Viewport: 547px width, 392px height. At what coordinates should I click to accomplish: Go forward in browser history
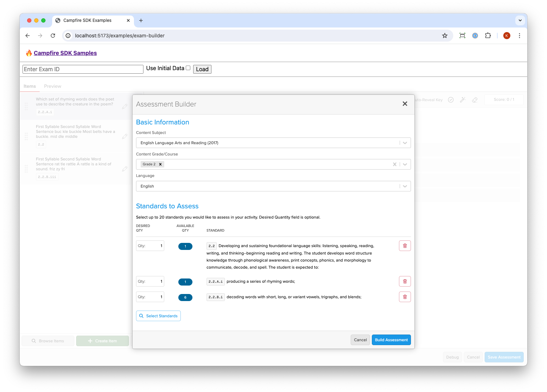(40, 36)
